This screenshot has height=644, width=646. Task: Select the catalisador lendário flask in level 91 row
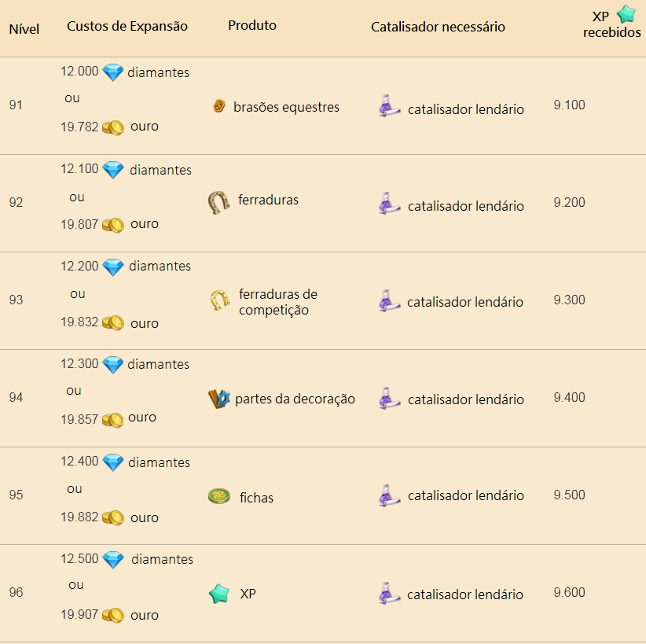pos(389,106)
